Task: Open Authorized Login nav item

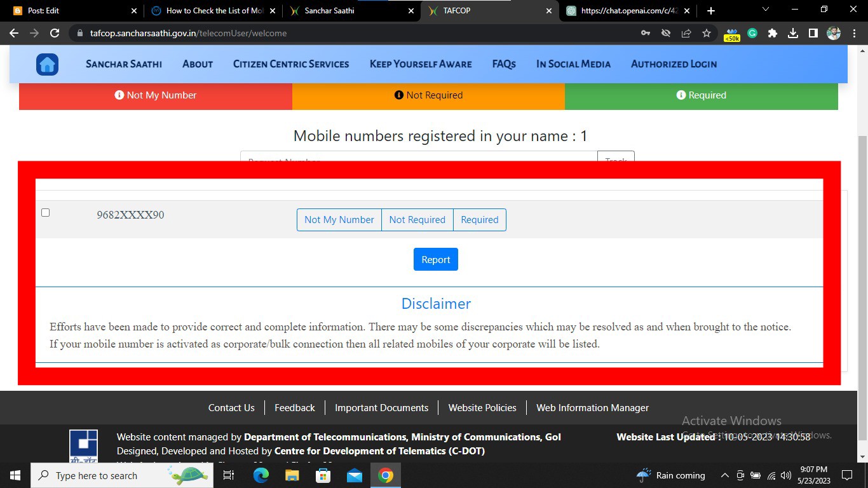Action: click(x=674, y=64)
